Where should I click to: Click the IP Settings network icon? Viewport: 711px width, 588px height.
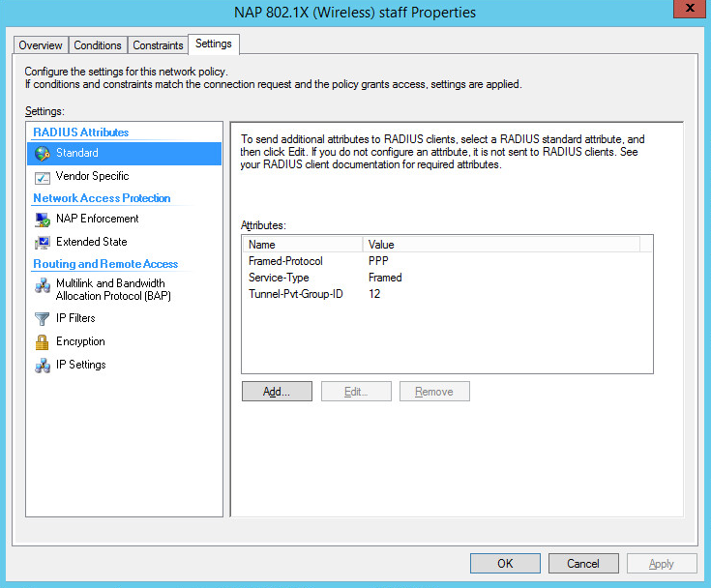point(43,366)
